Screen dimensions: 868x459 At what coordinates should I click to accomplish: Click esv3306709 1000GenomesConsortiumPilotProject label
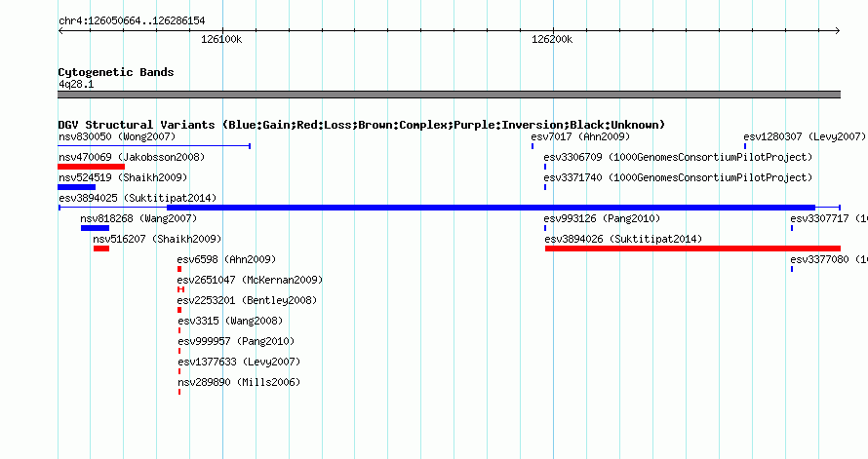tap(678, 157)
